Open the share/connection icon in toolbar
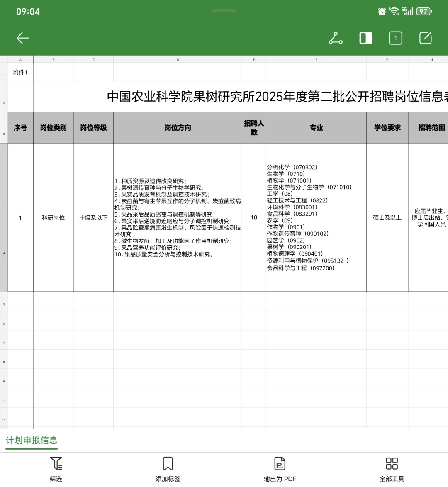 336,38
